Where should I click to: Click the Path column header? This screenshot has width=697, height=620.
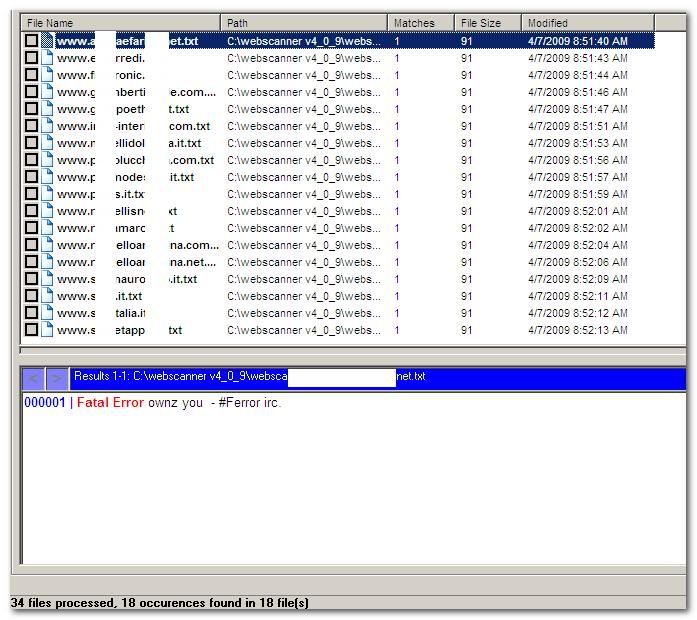tap(304, 22)
